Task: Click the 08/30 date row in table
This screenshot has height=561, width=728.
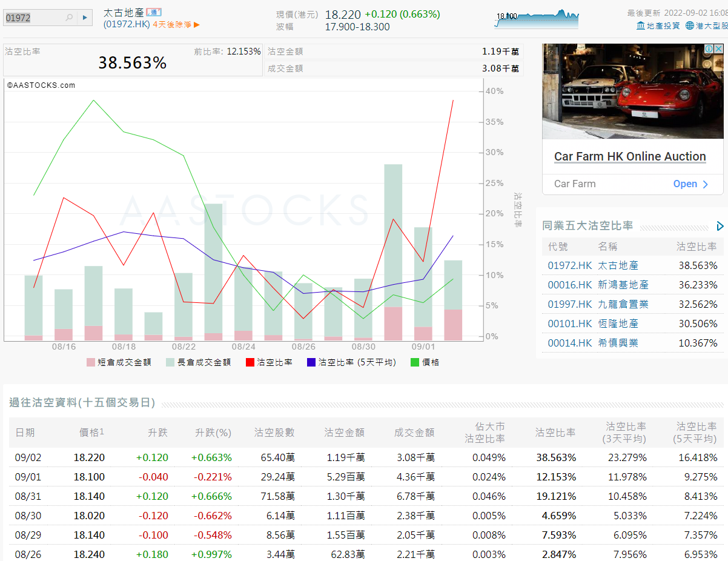Action: (x=366, y=516)
